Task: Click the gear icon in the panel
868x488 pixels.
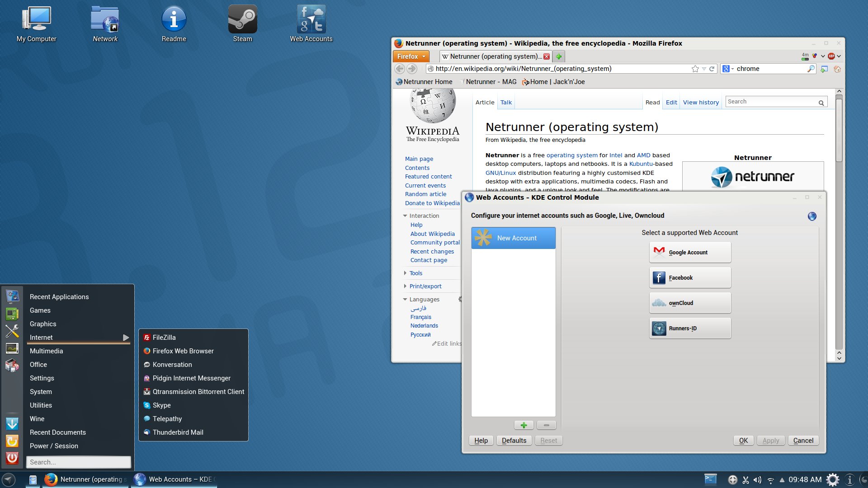Action: [x=833, y=479]
